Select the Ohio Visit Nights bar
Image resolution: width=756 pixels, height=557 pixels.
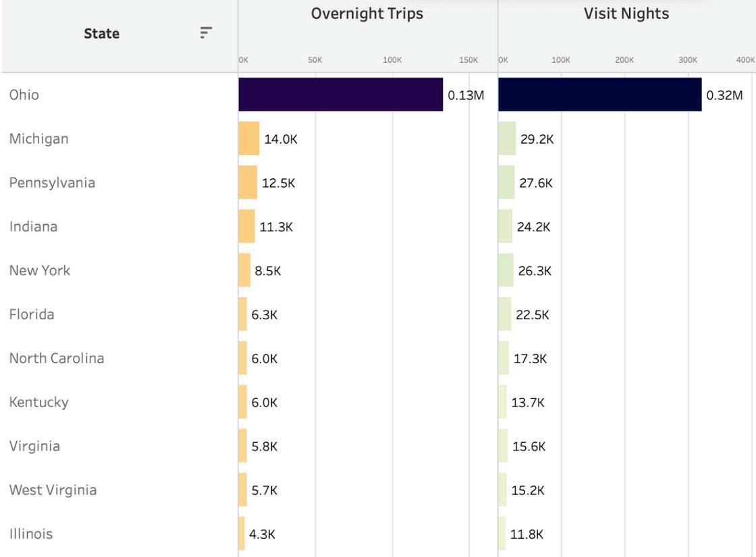point(599,95)
